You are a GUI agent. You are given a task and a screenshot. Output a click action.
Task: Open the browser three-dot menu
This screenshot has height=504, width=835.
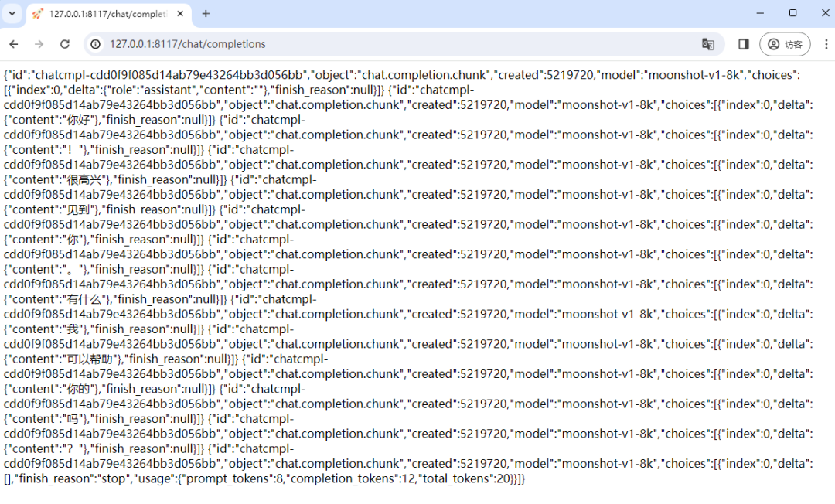pos(826,44)
